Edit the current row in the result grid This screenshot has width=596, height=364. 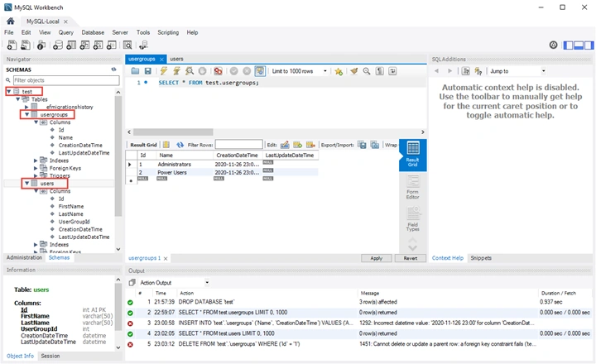(285, 145)
